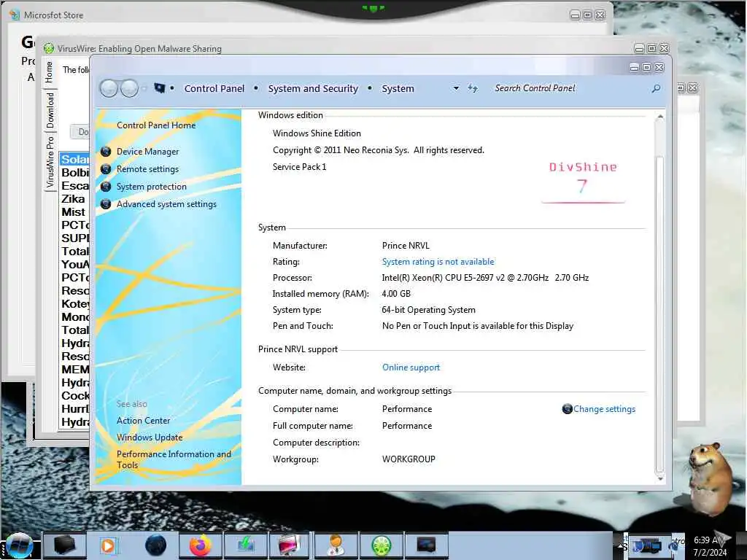This screenshot has height=560, width=747.
Task: Select the System breadcrumb
Action: pyautogui.click(x=398, y=88)
